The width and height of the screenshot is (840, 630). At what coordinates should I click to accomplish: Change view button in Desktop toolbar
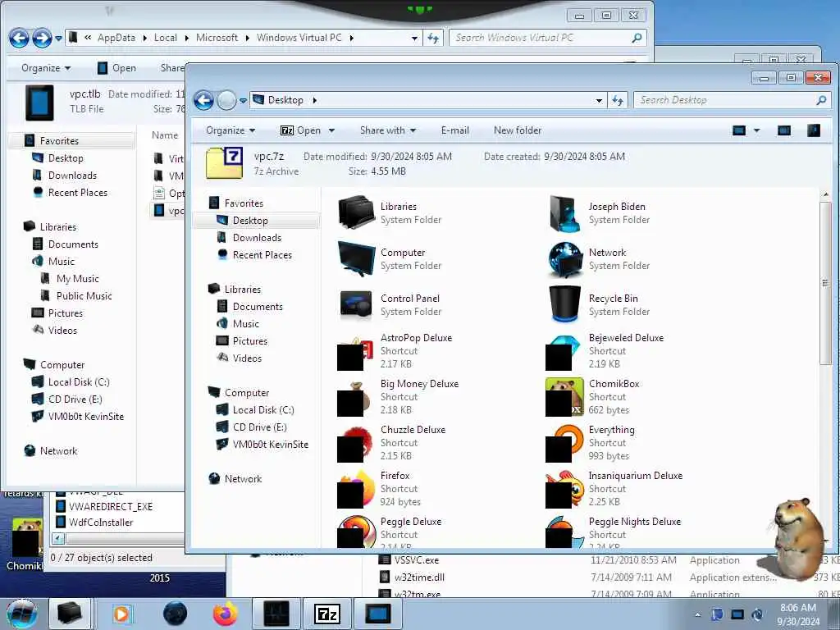point(739,130)
